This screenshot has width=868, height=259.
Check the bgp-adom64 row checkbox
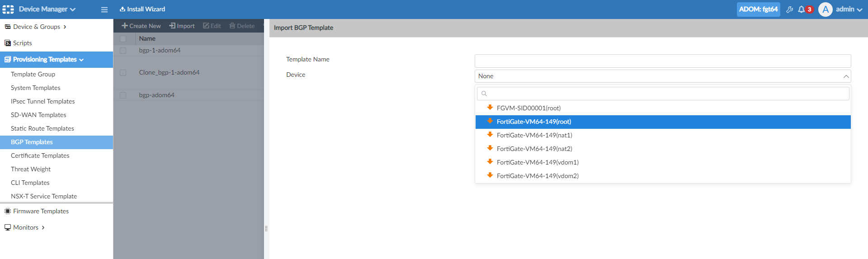tap(123, 95)
